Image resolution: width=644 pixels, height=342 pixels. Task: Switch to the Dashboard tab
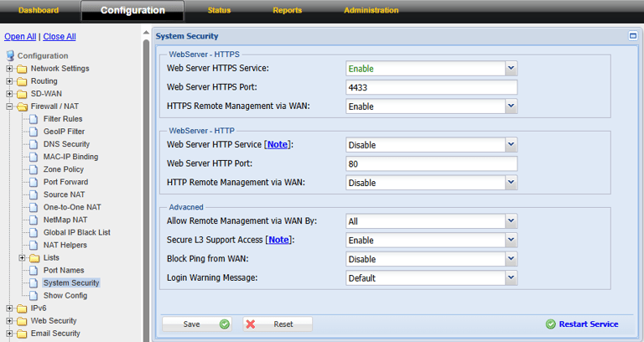(39, 10)
